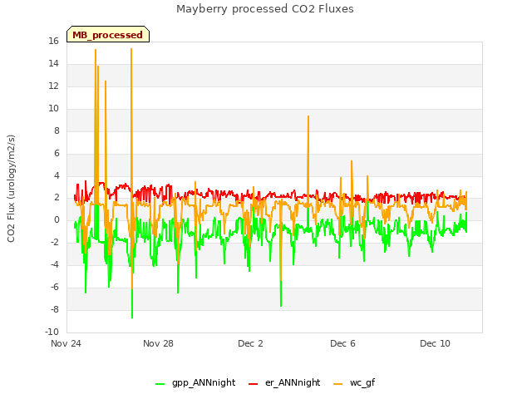Click the 2 y-axis tick label
This screenshot has width=532, height=399.
click(57, 198)
